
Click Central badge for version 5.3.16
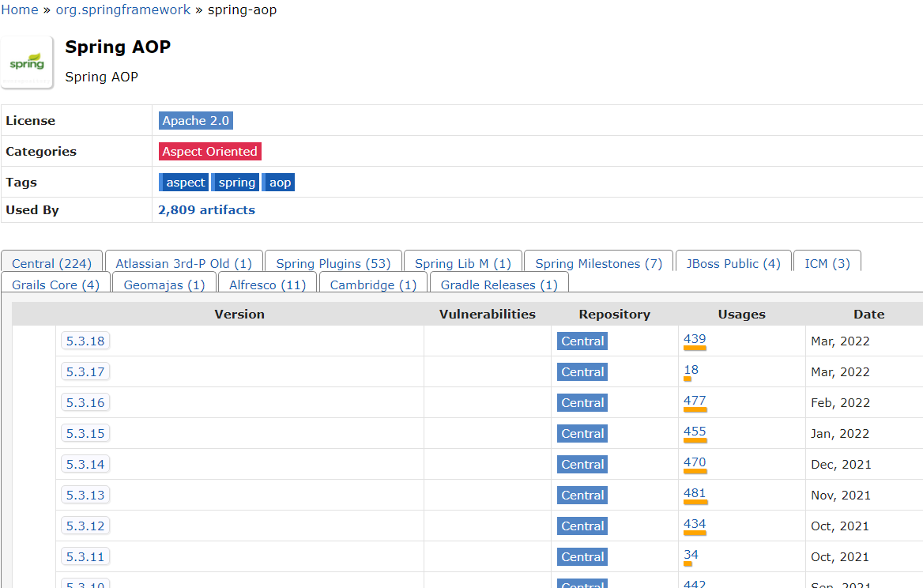(x=582, y=402)
